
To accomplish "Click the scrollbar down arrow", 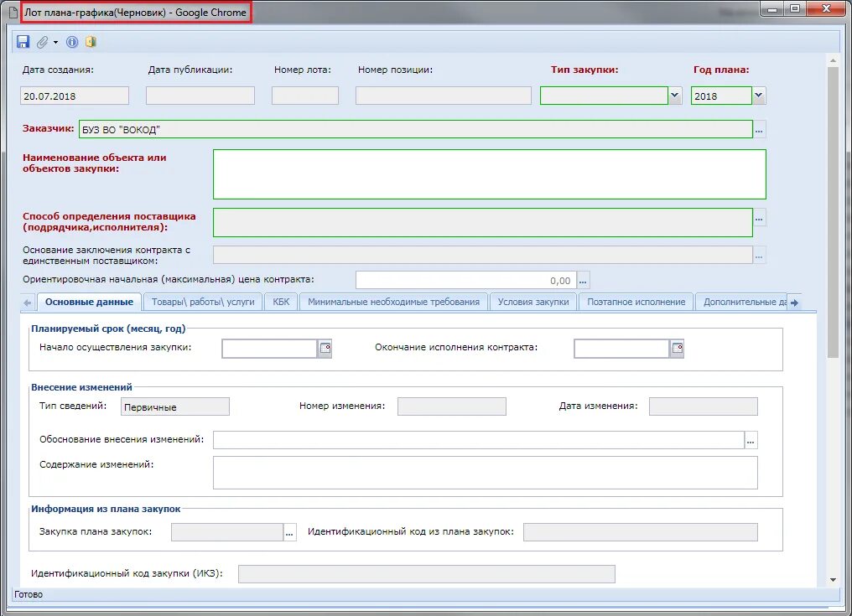I will [x=833, y=580].
